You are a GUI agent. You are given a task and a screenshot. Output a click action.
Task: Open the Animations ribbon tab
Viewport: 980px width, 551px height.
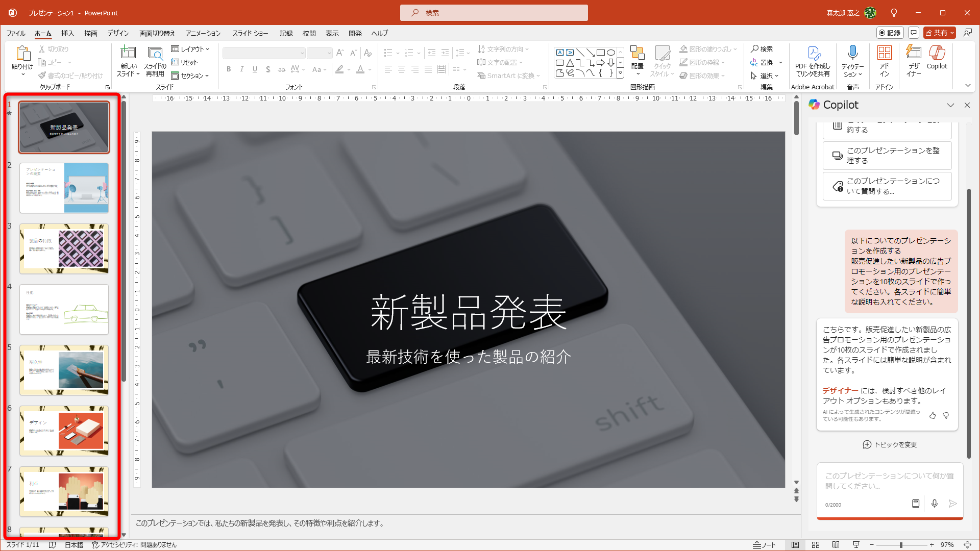click(203, 33)
